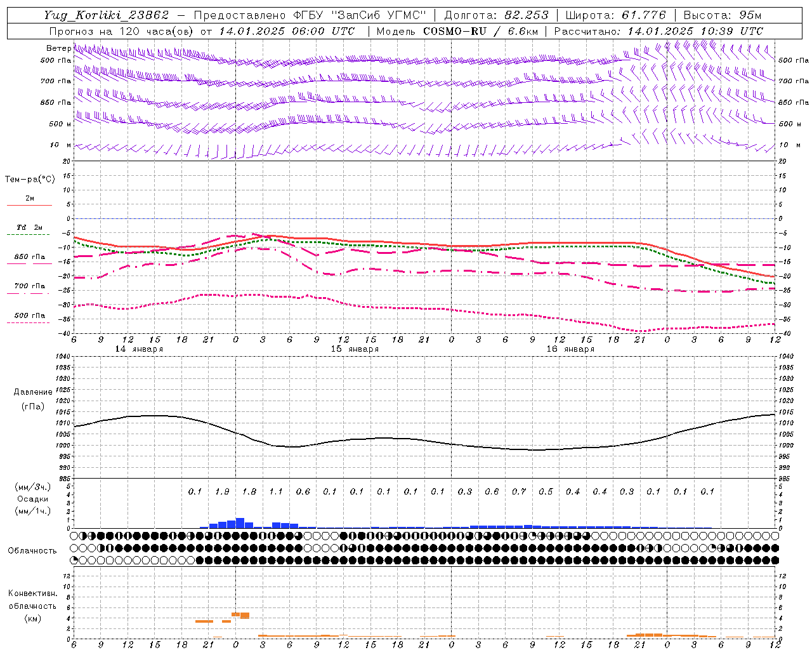
Task: Click the '(мм/3ч.)' precipitation unit label
Action: click(32, 487)
